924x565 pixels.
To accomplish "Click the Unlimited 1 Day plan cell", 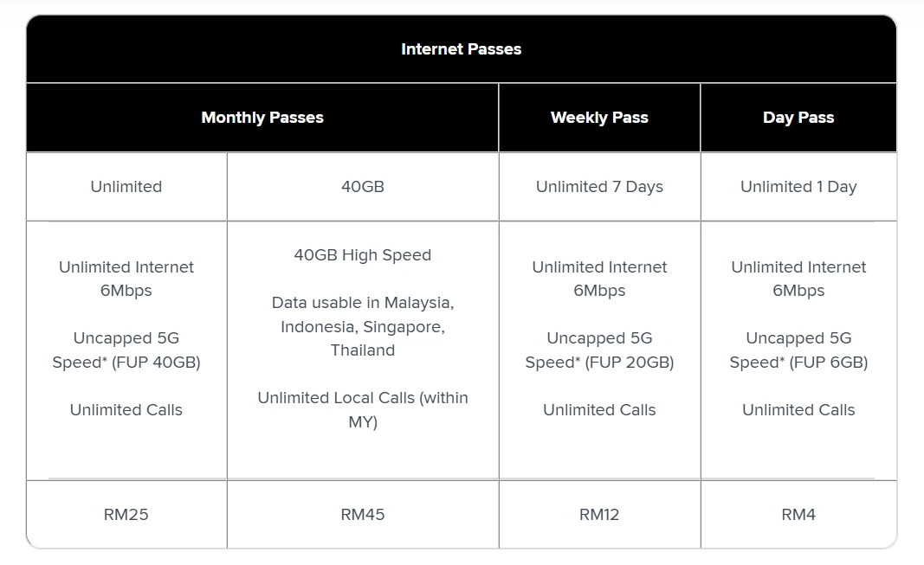I will coord(798,187).
